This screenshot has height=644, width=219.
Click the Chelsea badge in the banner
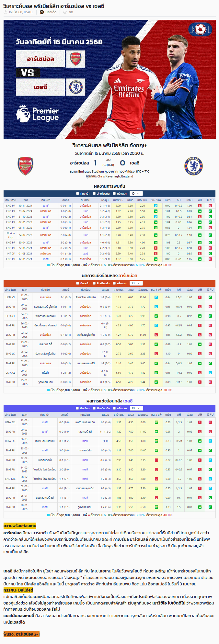pos(76,87)
